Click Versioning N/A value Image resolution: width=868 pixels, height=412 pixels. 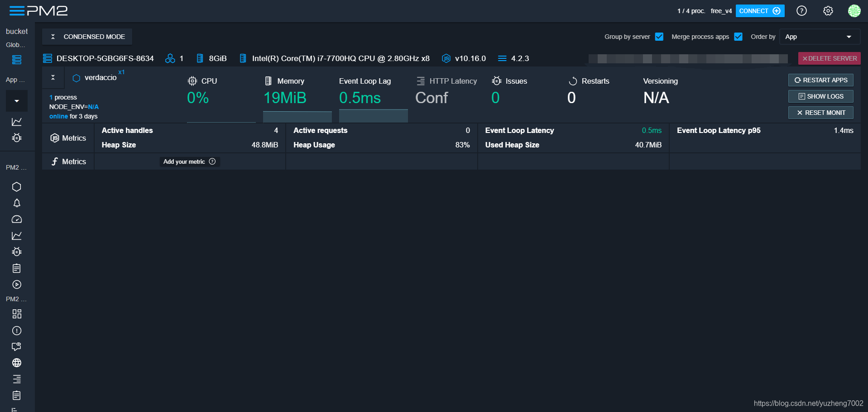tap(656, 98)
